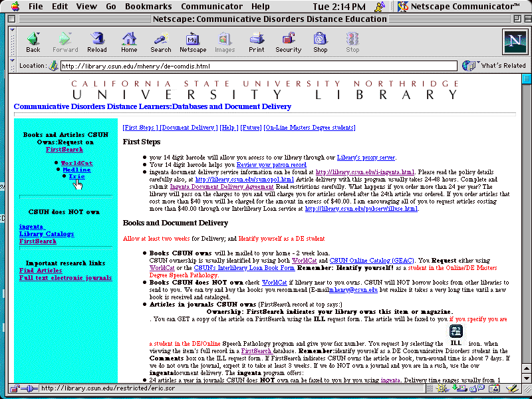This screenshot has width=532, height=399.
Task: Open the Netscape Communicator application menu
Action: [459, 6]
